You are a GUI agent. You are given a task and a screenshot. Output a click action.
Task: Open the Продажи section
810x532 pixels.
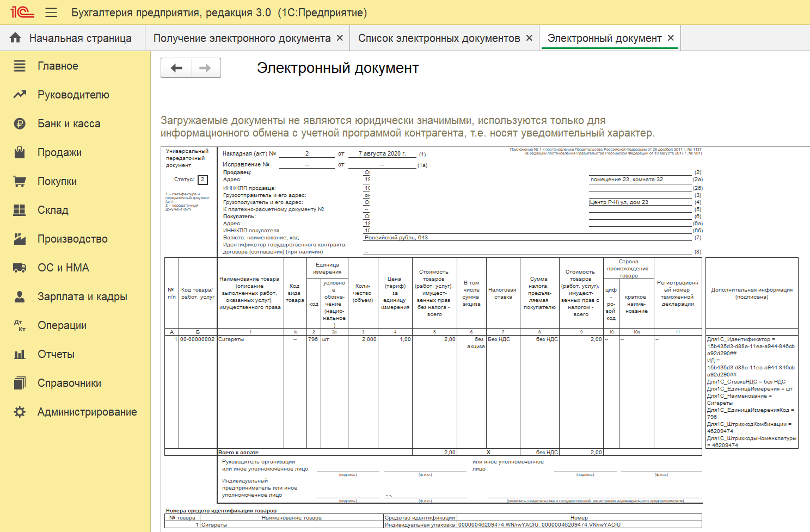click(59, 152)
